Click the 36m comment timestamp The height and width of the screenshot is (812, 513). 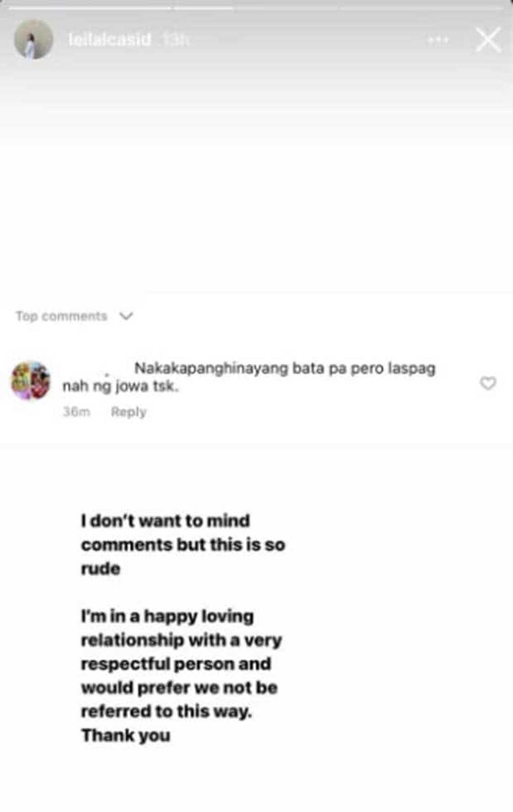click(x=76, y=412)
